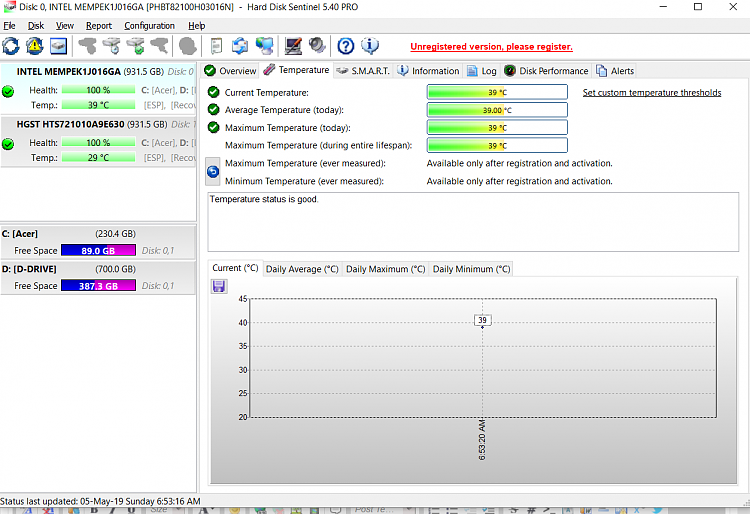Click the 'Status last updated' status bar text

[100, 501]
